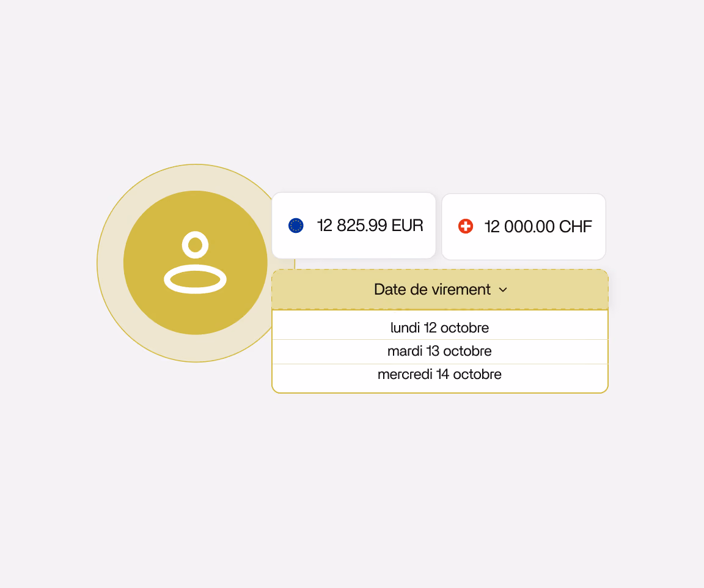
Task: Open the 12 825.99 EUR currency card
Action: coord(354,226)
